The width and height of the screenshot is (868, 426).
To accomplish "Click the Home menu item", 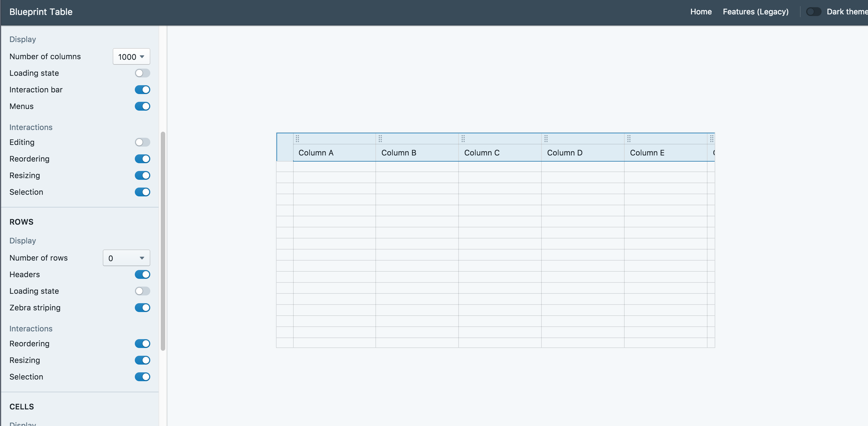I will (x=701, y=11).
